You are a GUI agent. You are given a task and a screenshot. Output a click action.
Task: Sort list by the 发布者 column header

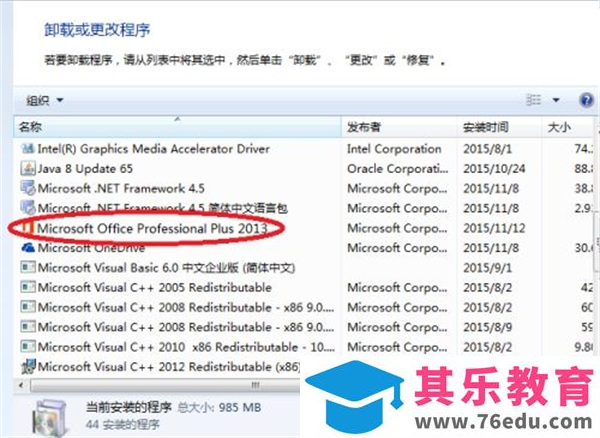399,127
